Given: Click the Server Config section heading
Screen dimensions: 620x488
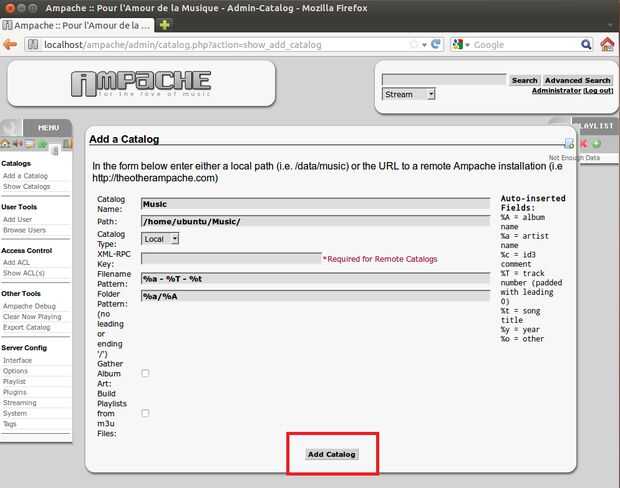Looking at the screenshot, I should 24,348.
